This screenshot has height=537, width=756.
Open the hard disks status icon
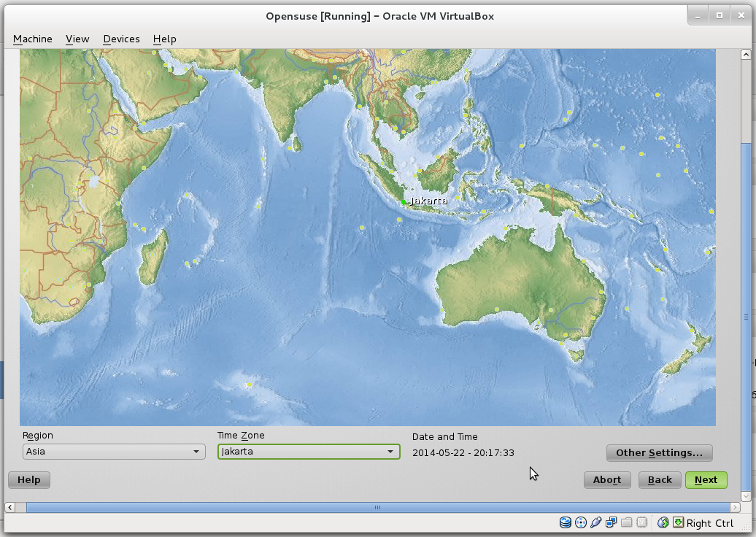[565, 522]
